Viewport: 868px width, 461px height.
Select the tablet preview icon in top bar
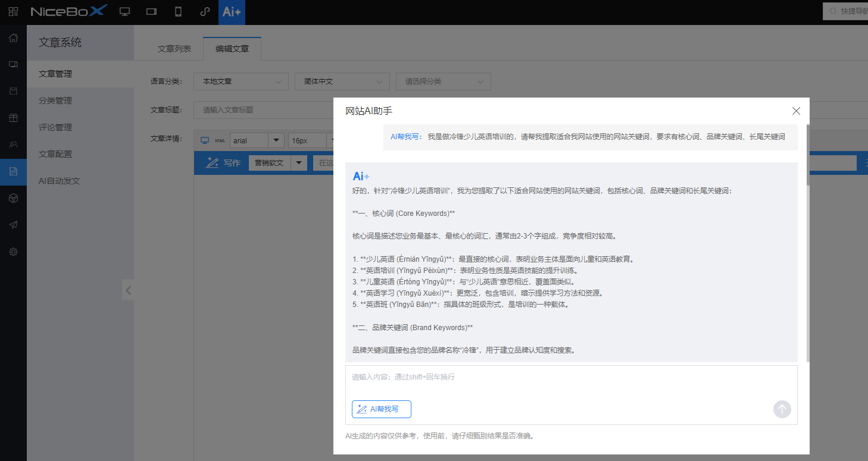(x=151, y=11)
